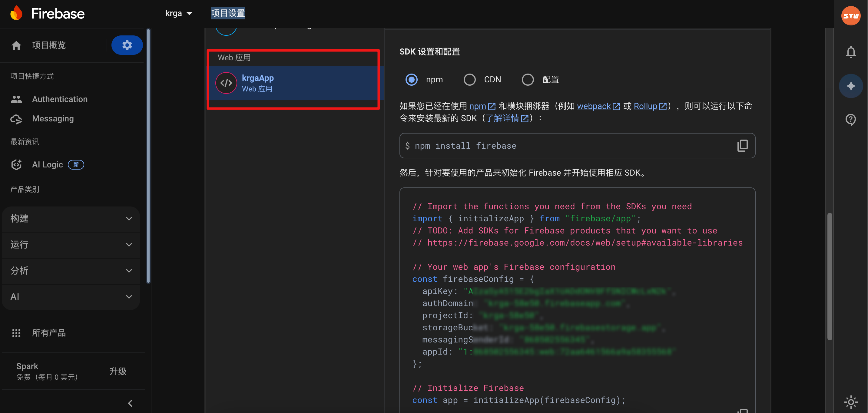868x413 pixels.
Task: Select the 配置 radio button
Action: [528, 80]
